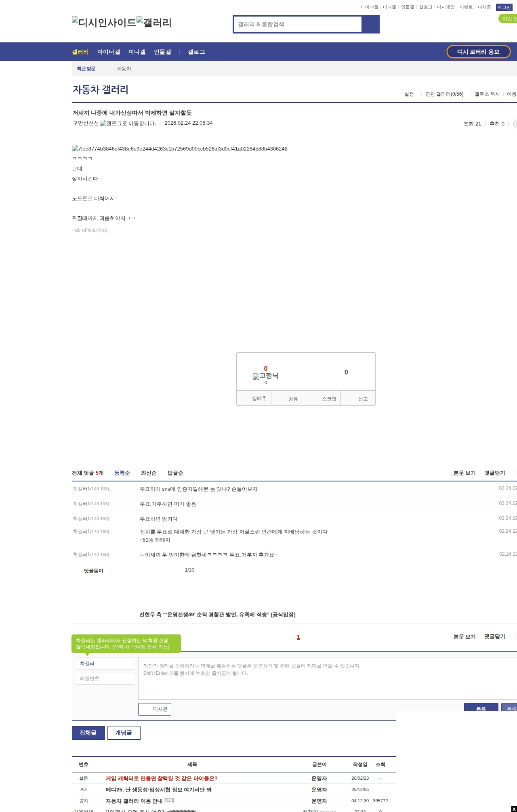Open the 설정 gallery settings menu
Image resolution: width=517 pixels, height=812 pixels.
click(x=409, y=94)
